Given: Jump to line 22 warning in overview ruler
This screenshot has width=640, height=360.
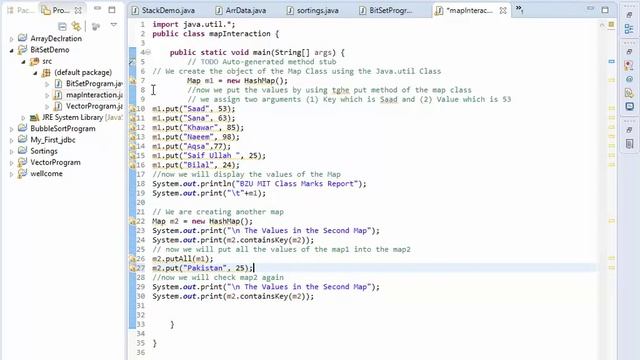Looking at the screenshot, I should [x=611, y=221].
